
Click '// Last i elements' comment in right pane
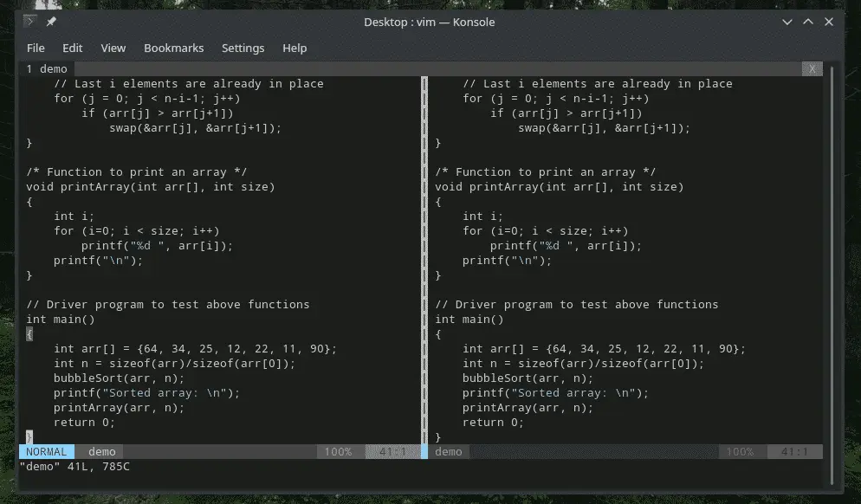point(598,84)
